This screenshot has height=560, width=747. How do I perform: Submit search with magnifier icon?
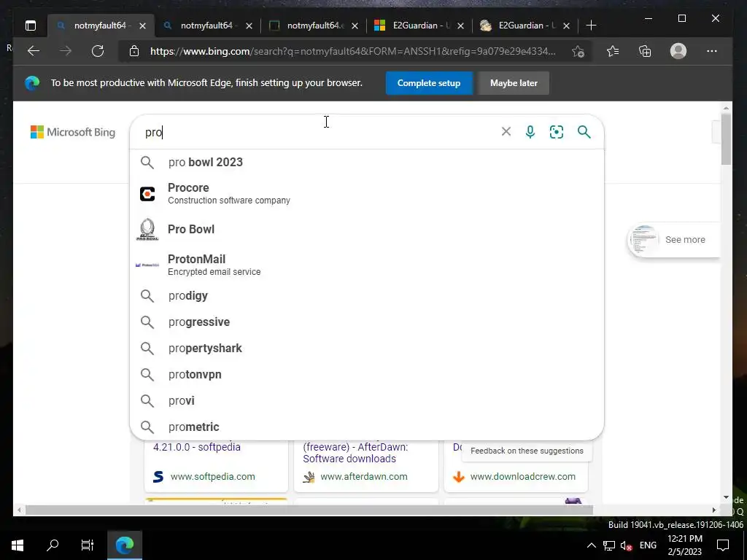point(584,132)
